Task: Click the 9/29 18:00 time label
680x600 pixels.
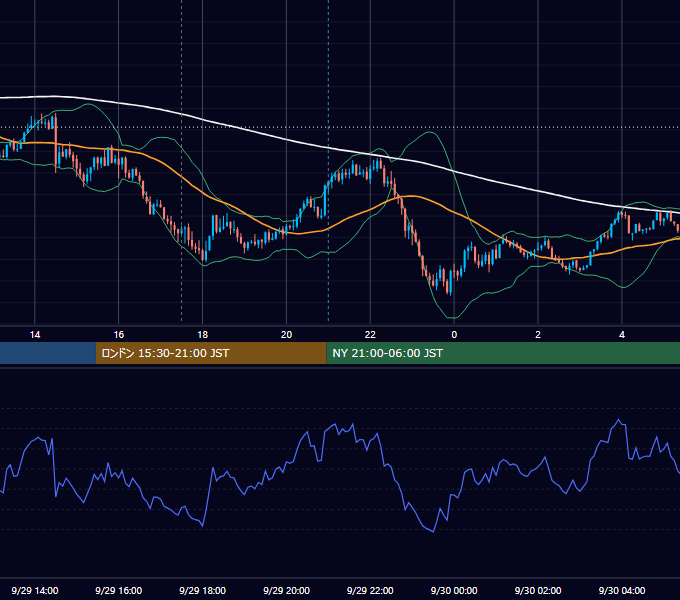Action: [203, 590]
